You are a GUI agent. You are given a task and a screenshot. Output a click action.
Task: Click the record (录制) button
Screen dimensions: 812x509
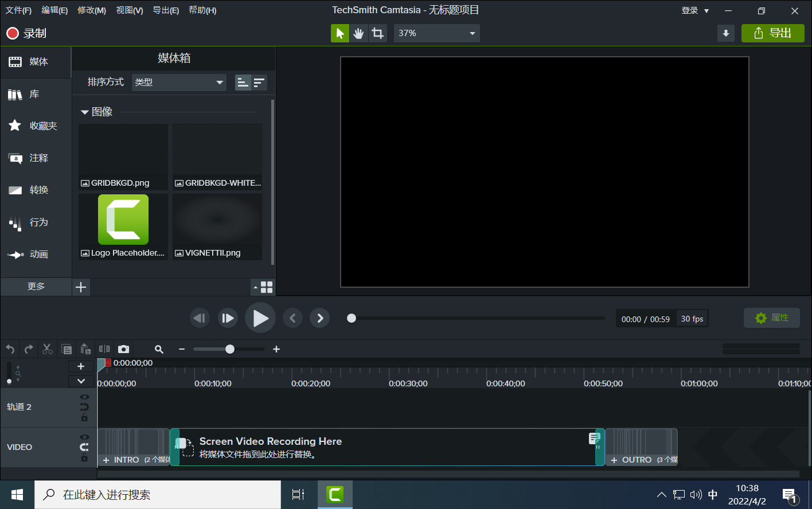[26, 33]
